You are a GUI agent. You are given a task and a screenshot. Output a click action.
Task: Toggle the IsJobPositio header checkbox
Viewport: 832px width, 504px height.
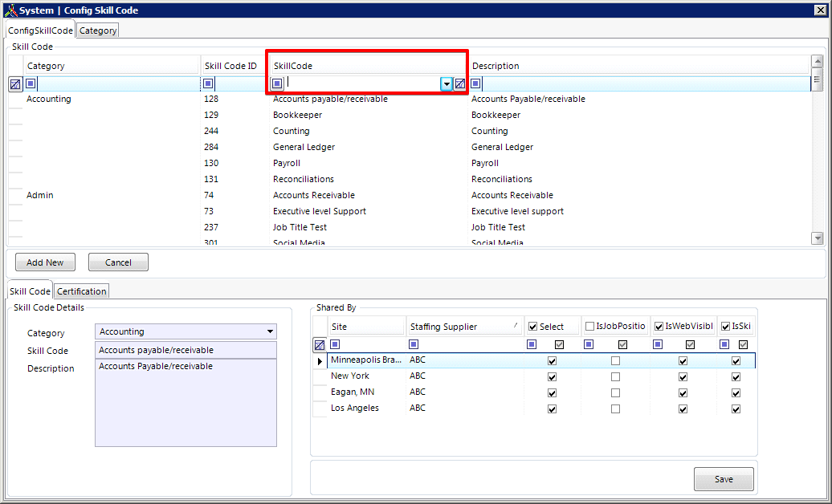(589, 327)
